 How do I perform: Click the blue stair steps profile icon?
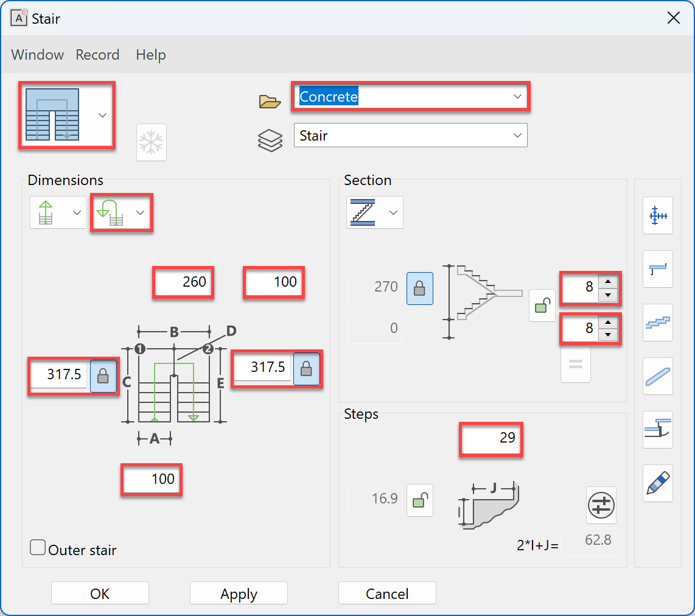[x=658, y=323]
